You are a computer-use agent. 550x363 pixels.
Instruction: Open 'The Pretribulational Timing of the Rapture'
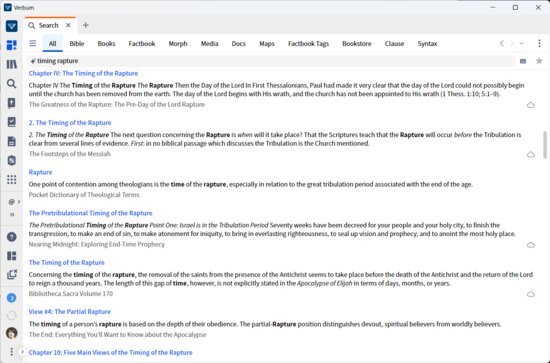(x=90, y=213)
